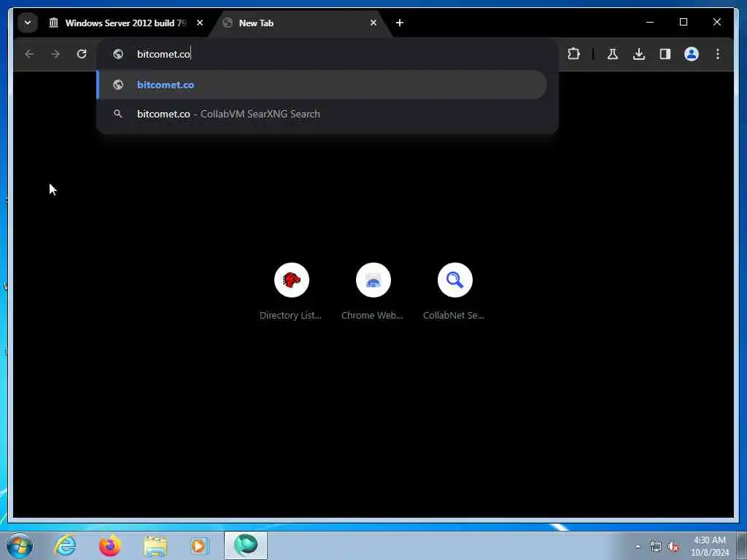Click the Show desktop strip

point(742,545)
